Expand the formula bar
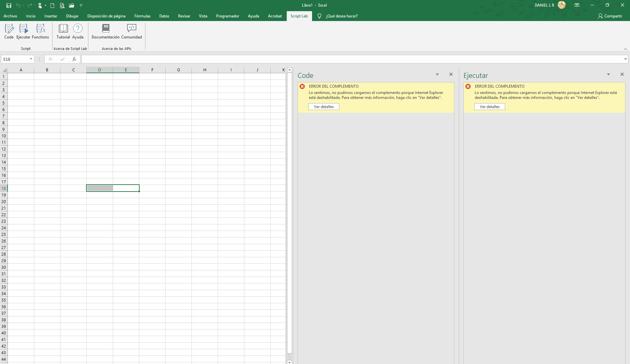 coord(625,59)
